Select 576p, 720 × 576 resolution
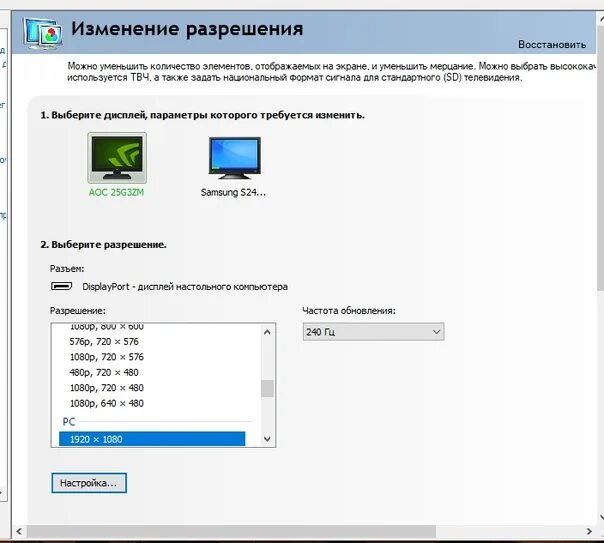604x543 pixels. pyautogui.click(x=104, y=342)
